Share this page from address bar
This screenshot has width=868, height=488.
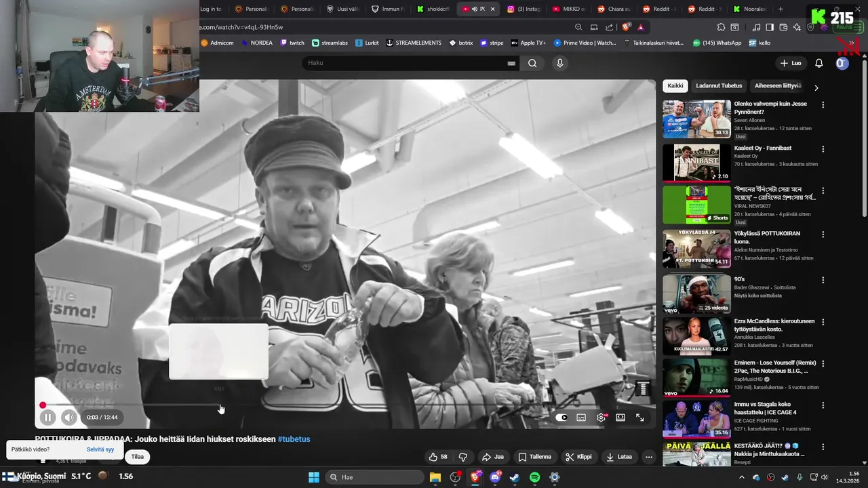(609, 27)
